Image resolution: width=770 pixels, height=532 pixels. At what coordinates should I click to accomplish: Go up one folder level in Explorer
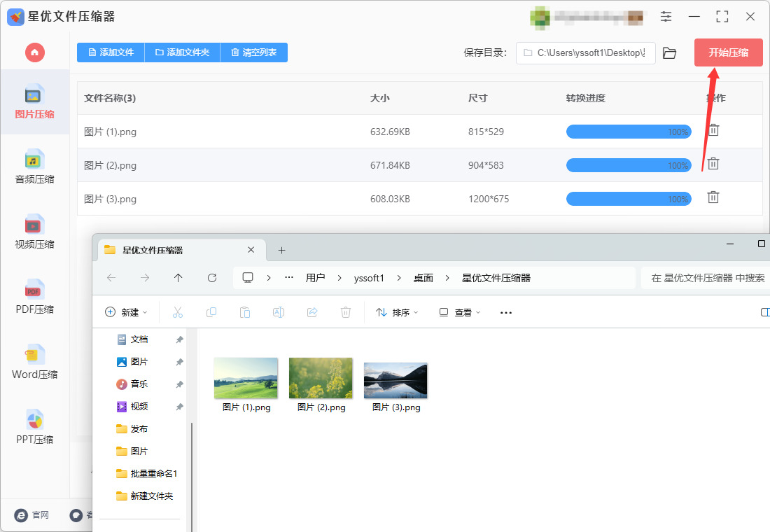click(178, 278)
